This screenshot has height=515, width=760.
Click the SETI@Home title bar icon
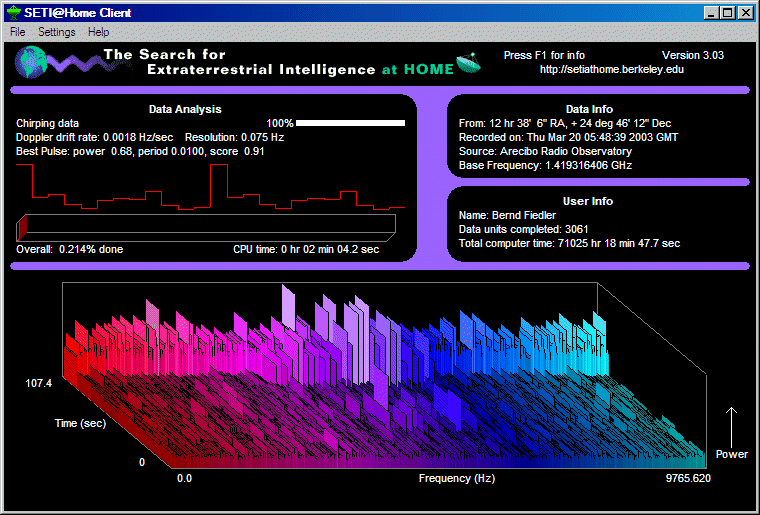pyautogui.click(x=14, y=13)
